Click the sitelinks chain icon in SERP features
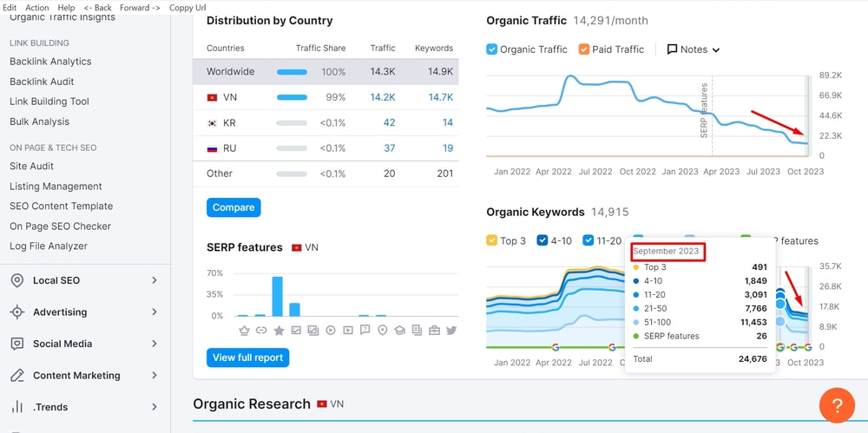Screen dimensions: 868x433 pyautogui.click(x=261, y=331)
